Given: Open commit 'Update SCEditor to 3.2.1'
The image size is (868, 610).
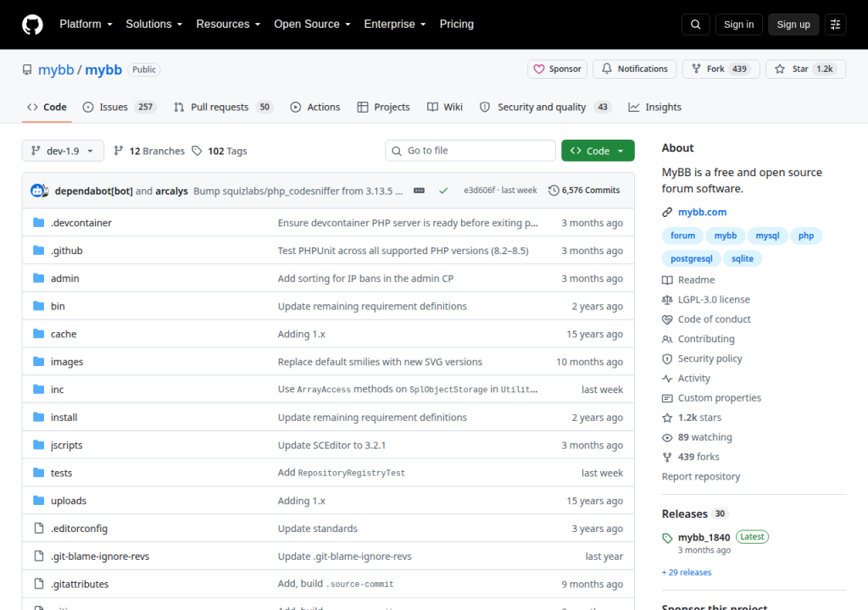Looking at the screenshot, I should [331, 445].
